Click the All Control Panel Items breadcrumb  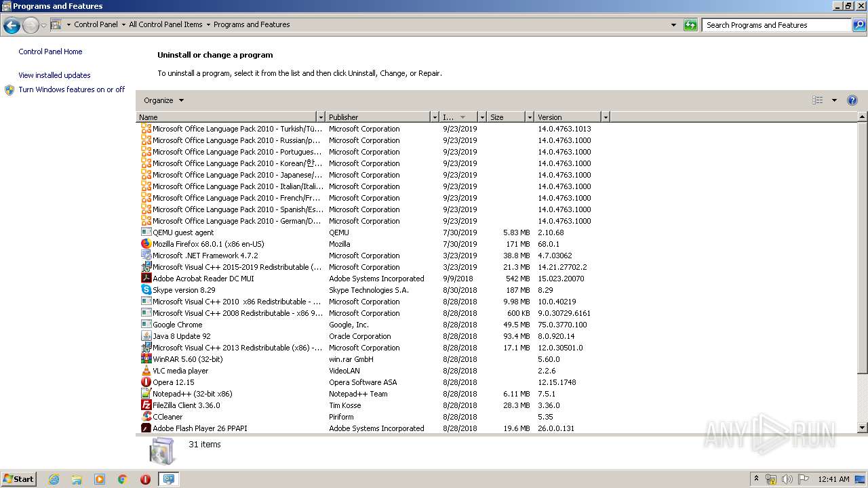pyautogui.click(x=165, y=24)
